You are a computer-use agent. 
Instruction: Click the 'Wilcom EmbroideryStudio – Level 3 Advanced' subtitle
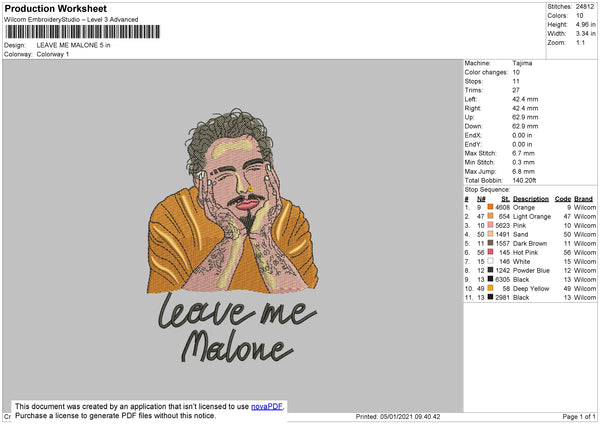coord(71,20)
